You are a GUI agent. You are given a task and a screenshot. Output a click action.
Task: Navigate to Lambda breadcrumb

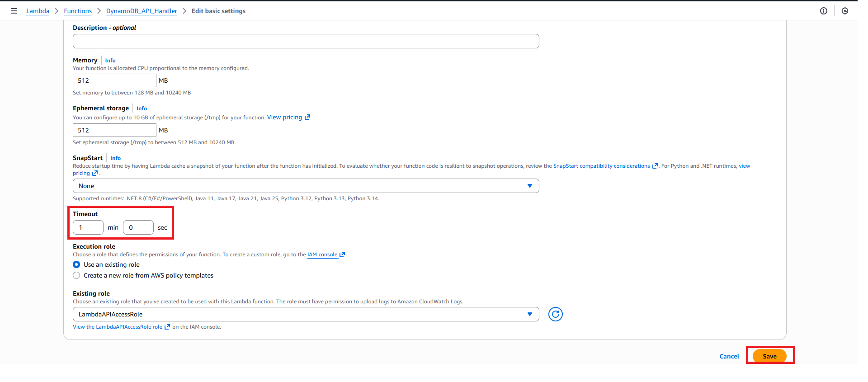pos(38,11)
